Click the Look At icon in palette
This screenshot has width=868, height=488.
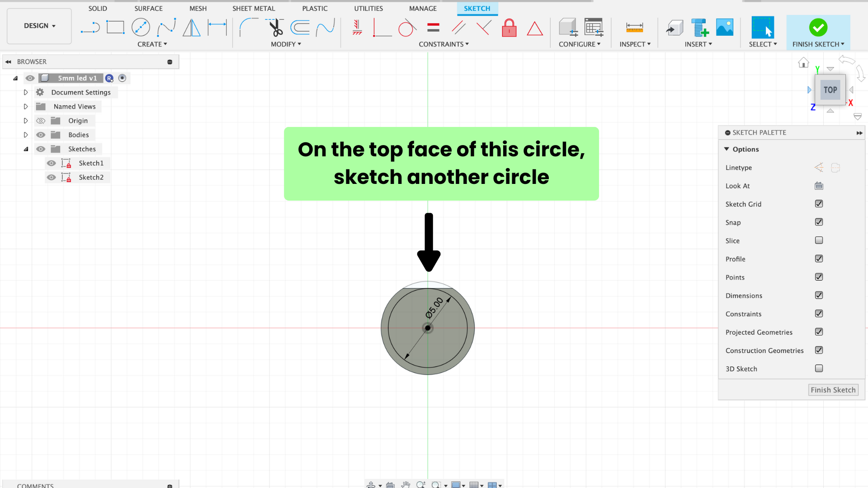click(819, 186)
